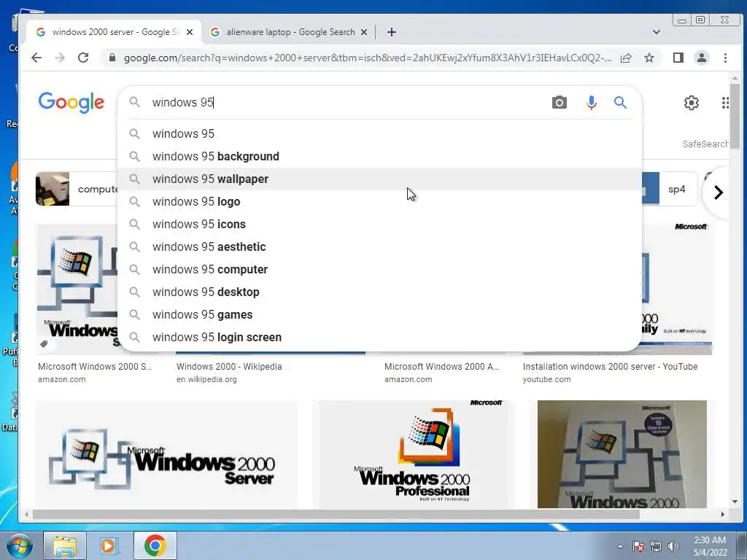Click the search by image camera icon
747x560 pixels.
coord(560,102)
